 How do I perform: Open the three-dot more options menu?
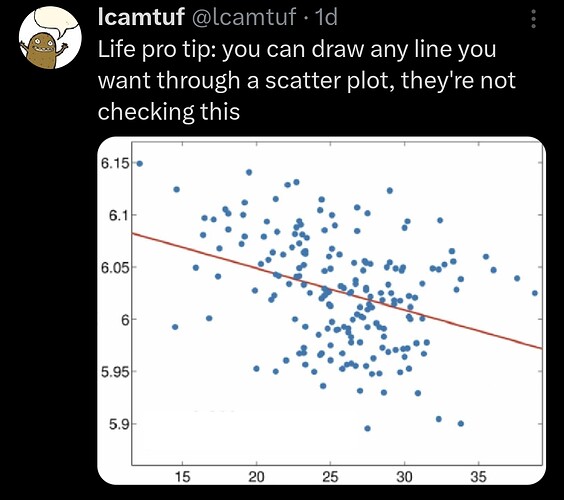(534, 19)
